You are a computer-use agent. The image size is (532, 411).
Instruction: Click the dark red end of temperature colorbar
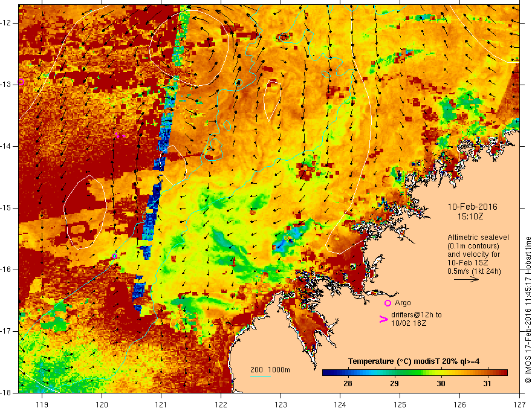pyautogui.click(x=501, y=373)
